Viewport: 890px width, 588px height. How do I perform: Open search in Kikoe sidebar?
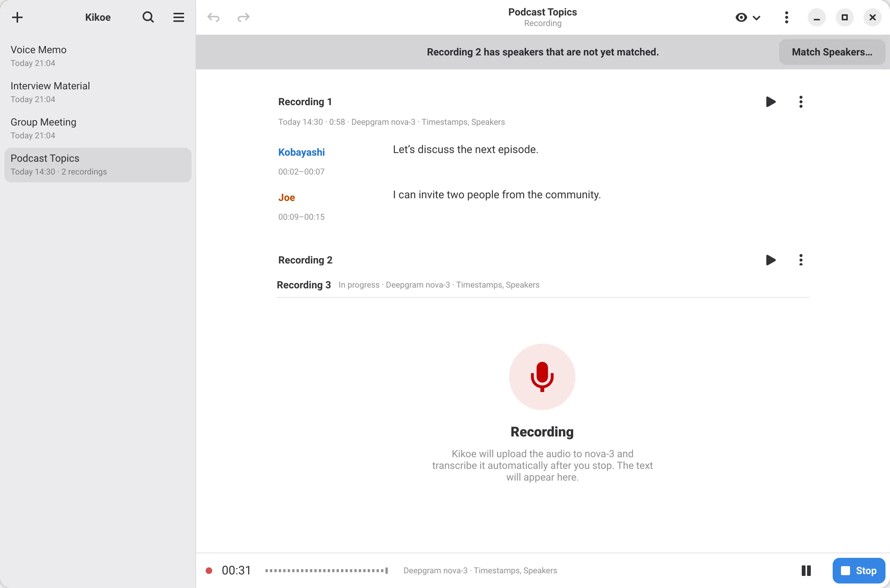tap(148, 17)
